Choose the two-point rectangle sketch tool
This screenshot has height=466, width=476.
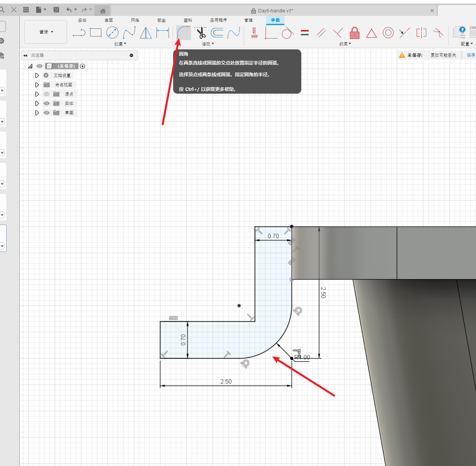(x=96, y=33)
